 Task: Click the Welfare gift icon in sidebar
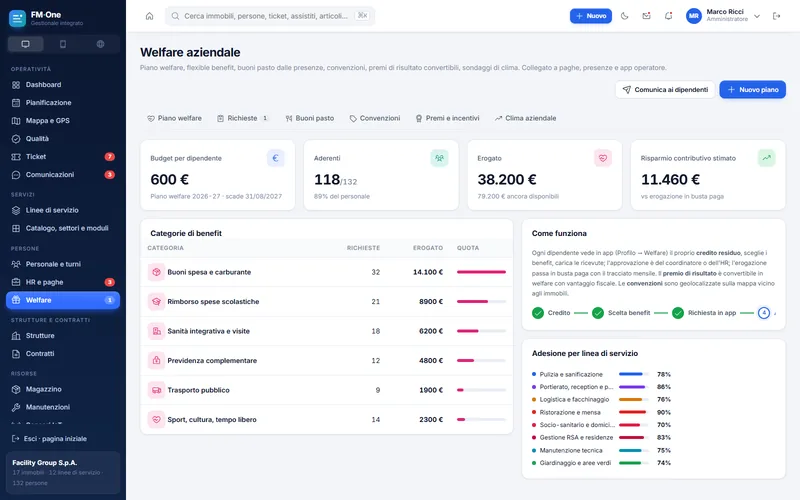(16, 300)
